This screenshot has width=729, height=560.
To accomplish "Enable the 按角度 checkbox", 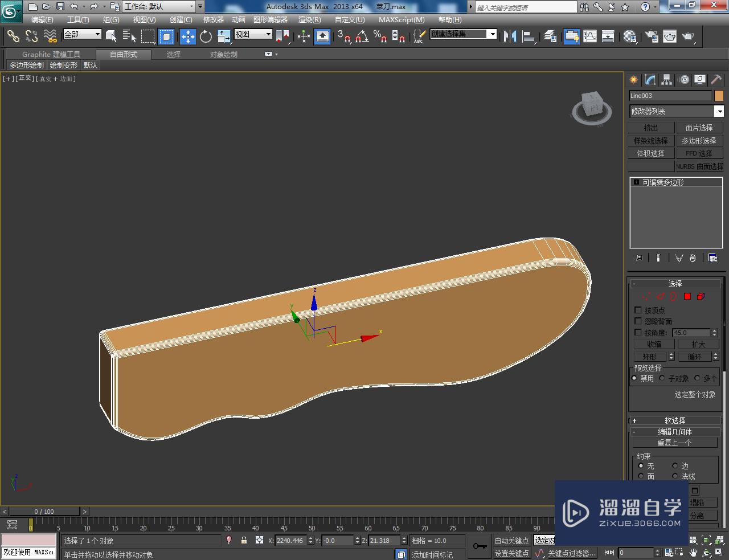I will point(638,332).
